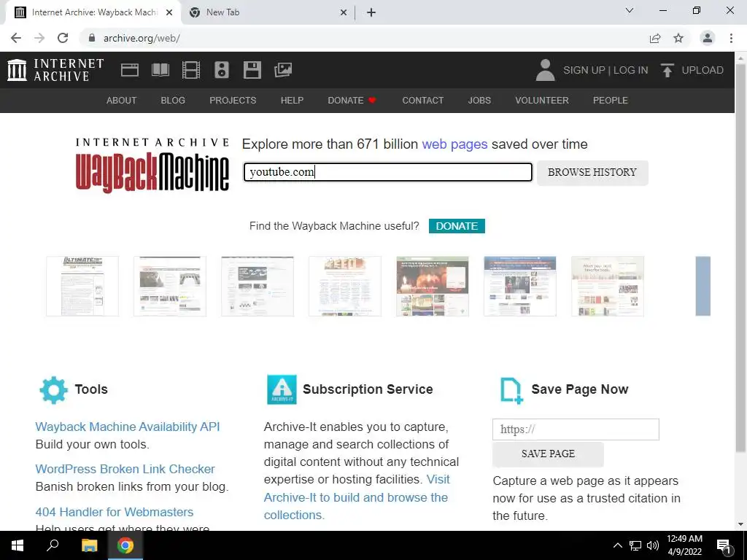The image size is (747, 560).
Task: Open the ABOUT menu item
Action: [x=122, y=101]
